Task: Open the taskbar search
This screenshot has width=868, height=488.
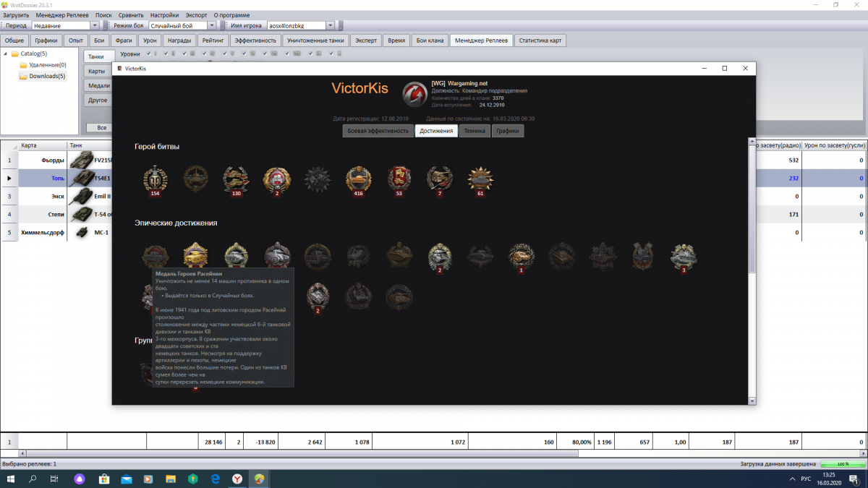Action: pyautogui.click(x=33, y=479)
